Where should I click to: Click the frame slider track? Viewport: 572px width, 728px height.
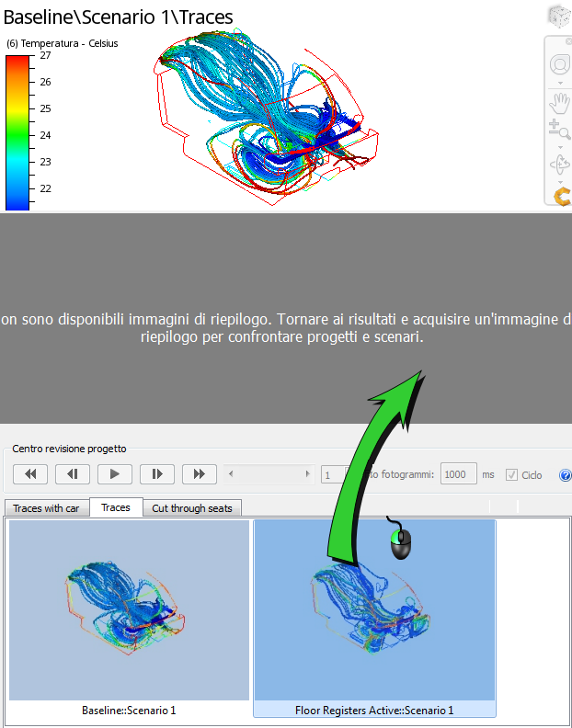pos(269,474)
